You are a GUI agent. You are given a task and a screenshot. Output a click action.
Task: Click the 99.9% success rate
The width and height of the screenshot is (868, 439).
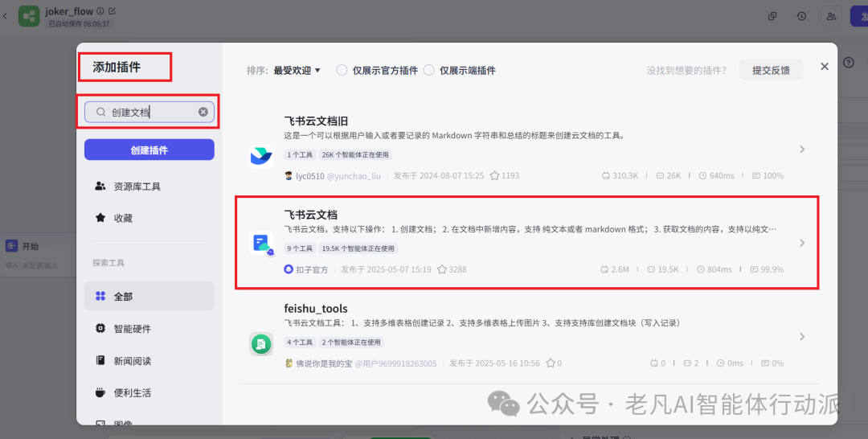767,269
